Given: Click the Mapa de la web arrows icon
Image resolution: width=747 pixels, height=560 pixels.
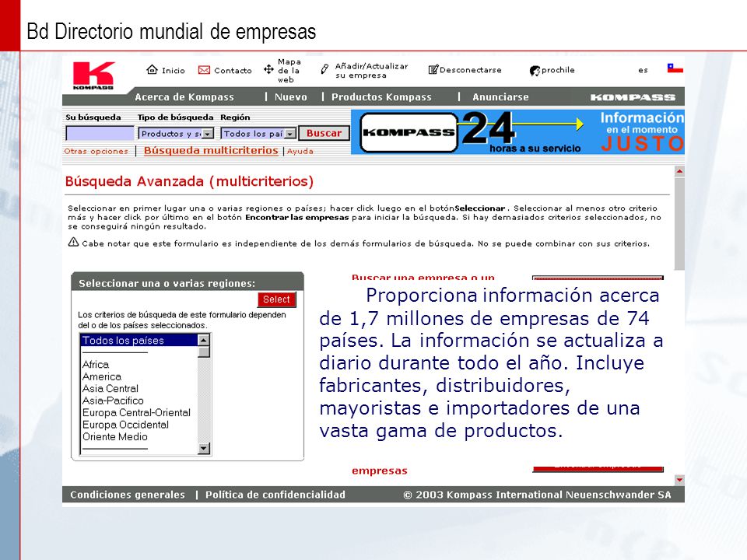Looking at the screenshot, I should point(268,69).
